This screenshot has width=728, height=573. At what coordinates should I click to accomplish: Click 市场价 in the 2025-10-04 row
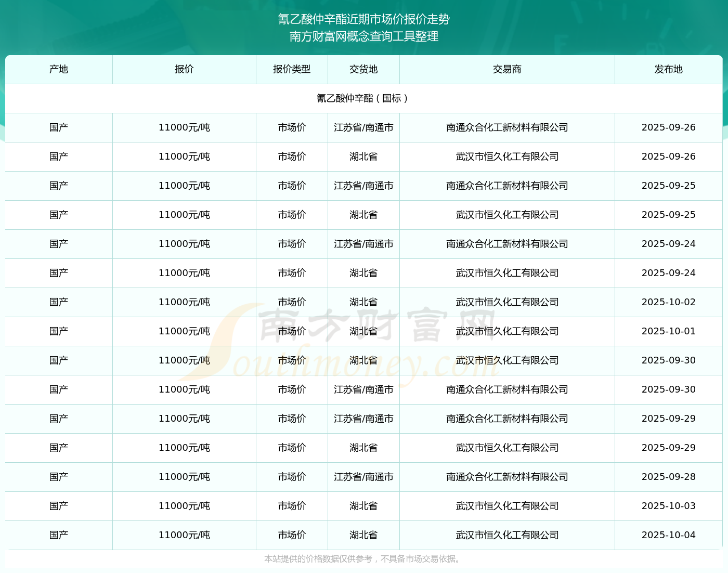click(292, 535)
